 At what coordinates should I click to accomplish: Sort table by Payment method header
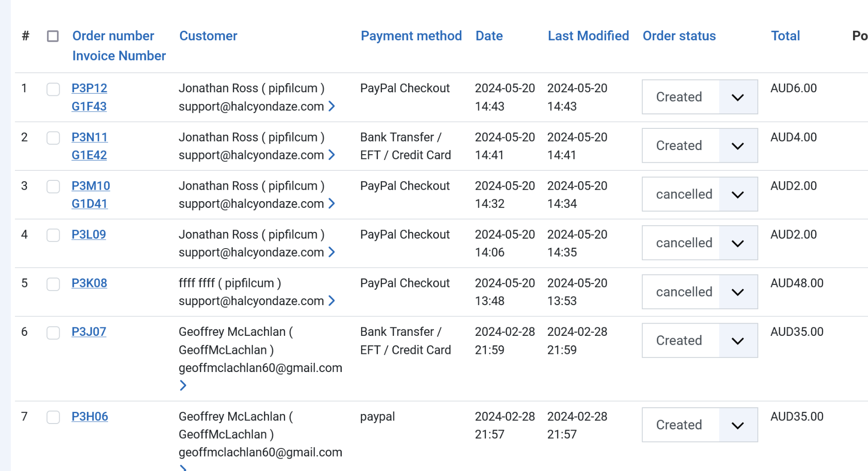tap(411, 36)
